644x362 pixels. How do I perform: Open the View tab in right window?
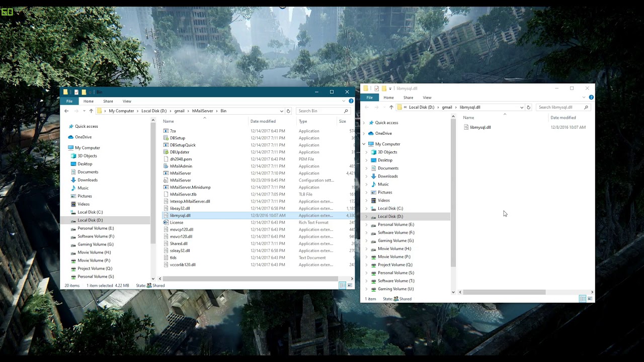427,98
